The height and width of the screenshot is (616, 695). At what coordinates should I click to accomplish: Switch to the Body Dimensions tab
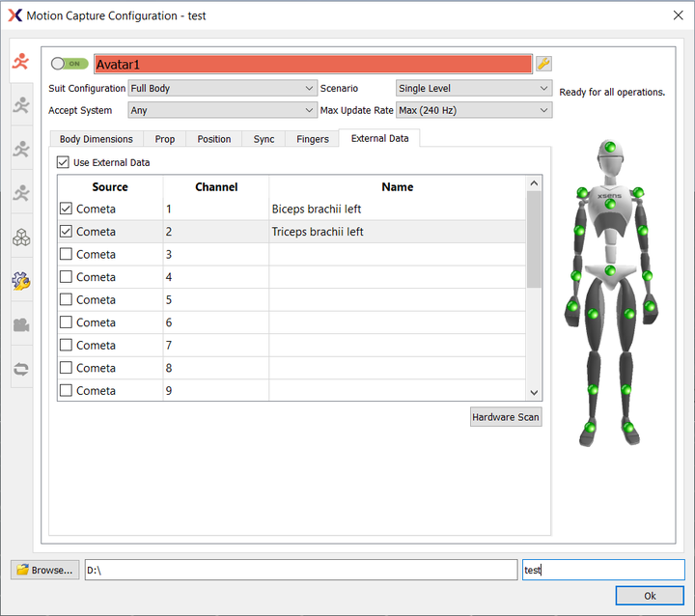click(97, 139)
